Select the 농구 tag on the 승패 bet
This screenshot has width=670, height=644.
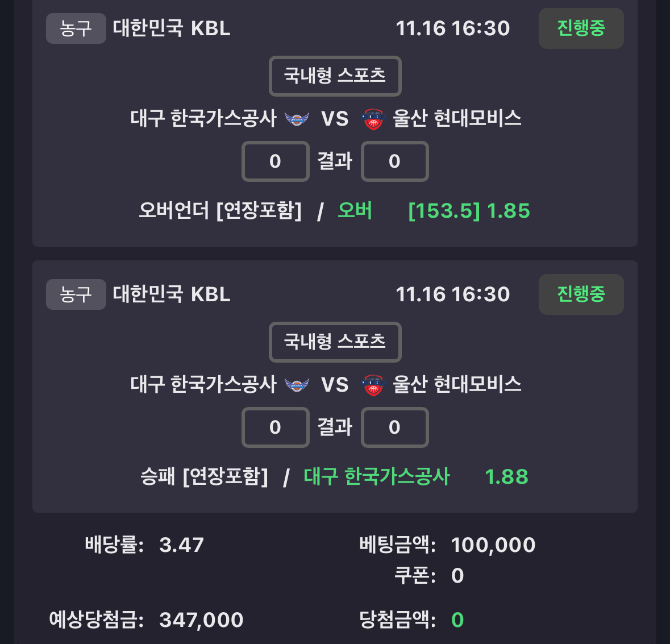76,294
